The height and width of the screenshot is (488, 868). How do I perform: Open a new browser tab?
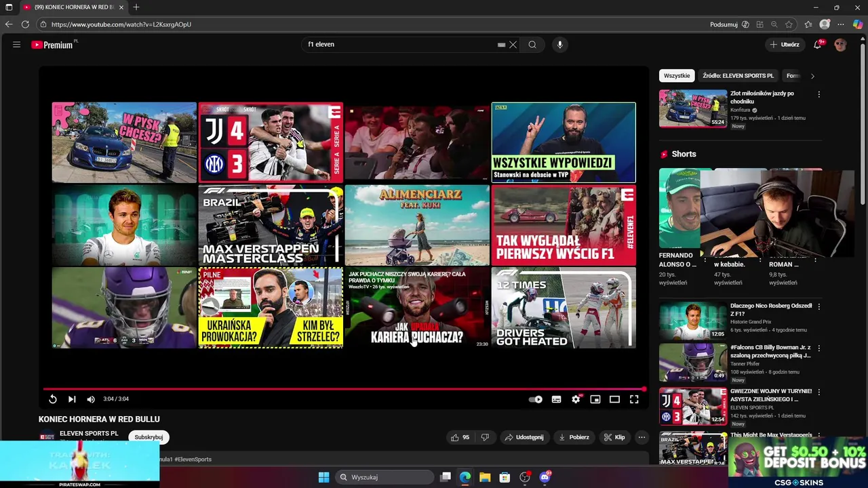[136, 7]
